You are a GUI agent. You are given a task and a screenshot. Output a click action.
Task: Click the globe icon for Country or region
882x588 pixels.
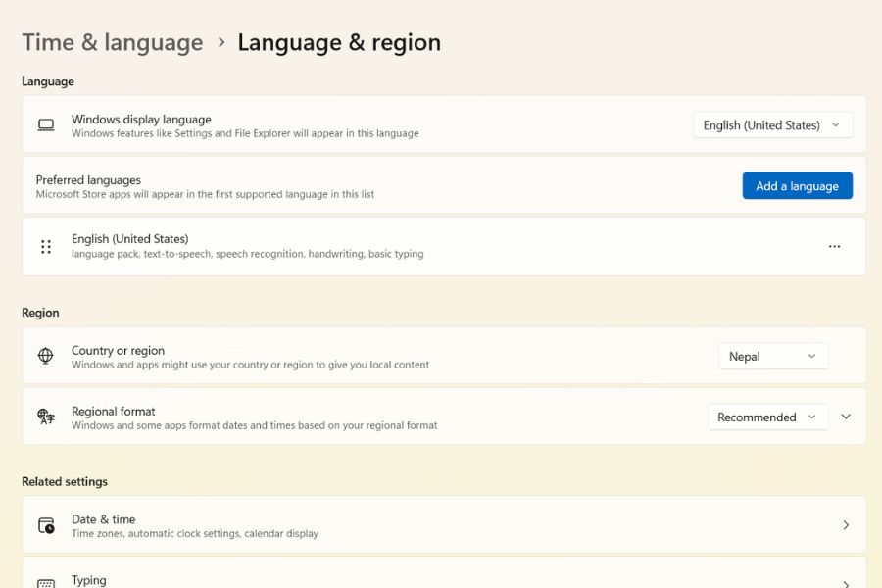(x=46, y=357)
